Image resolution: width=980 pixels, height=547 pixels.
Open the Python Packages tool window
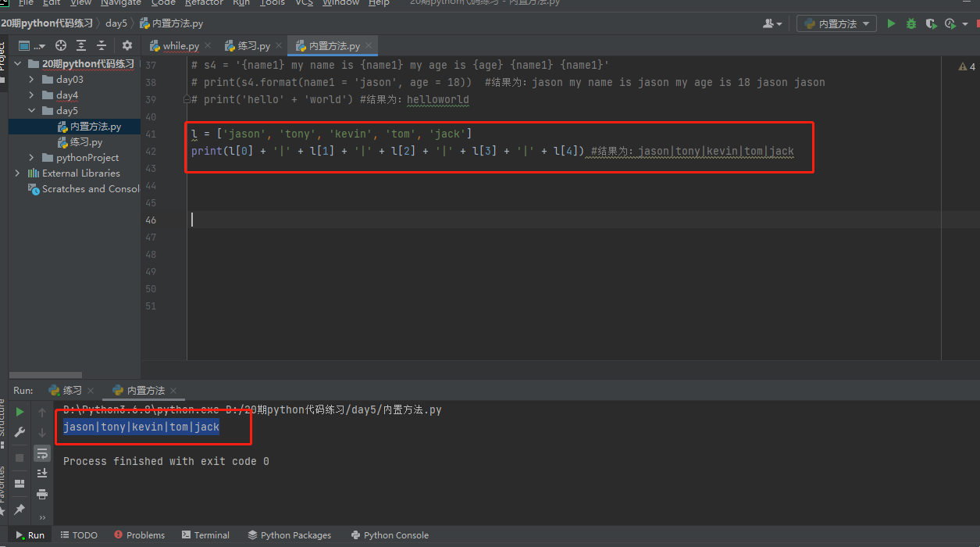(290, 535)
